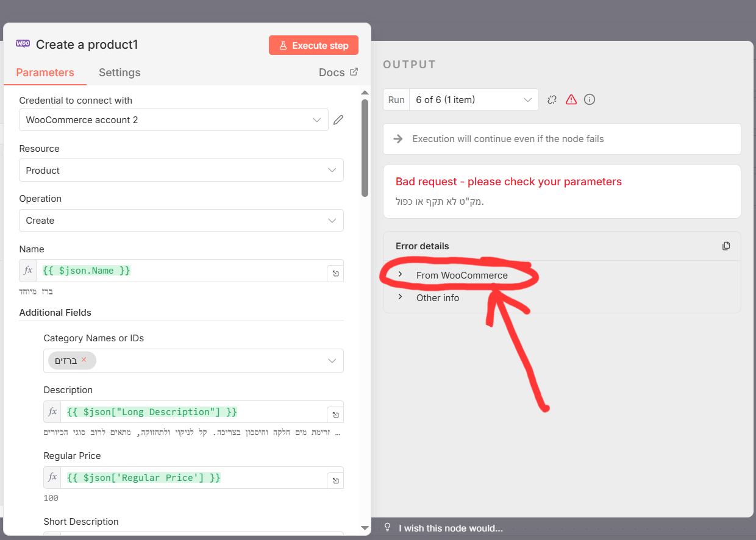The image size is (756, 540).
Task: Click the fx icon beside Regular Price
Action: 52,478
